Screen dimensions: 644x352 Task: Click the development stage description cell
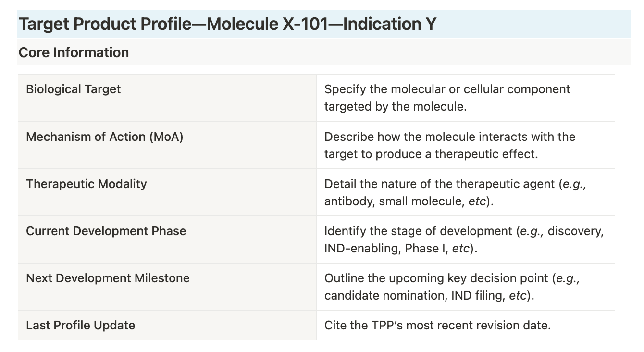point(465,239)
